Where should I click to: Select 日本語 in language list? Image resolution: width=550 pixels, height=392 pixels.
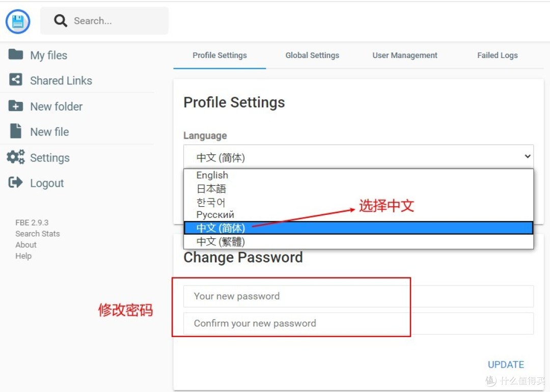tap(359, 189)
